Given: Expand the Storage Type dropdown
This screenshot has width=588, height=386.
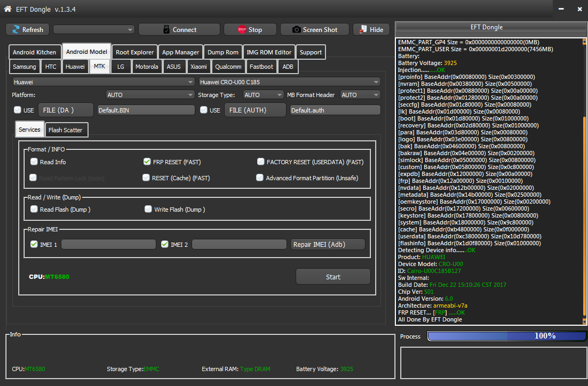Looking at the screenshot, I should click(263, 95).
